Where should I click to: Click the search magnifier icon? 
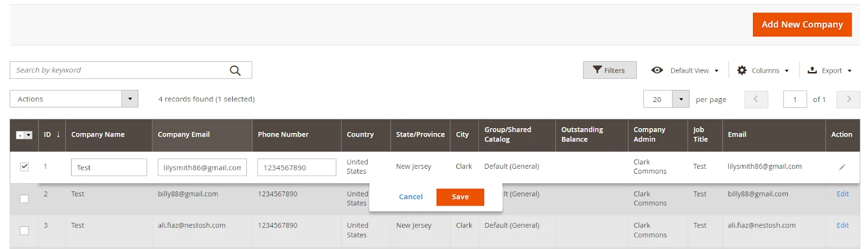(235, 71)
